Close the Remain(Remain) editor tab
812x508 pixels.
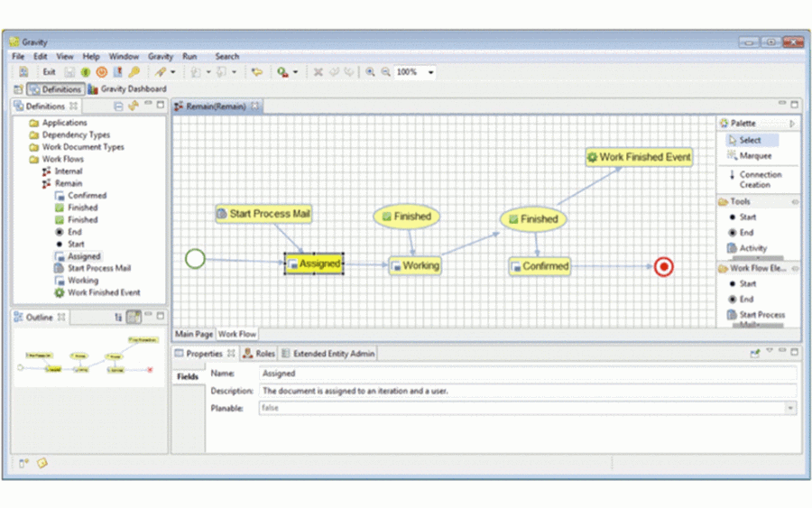(x=254, y=106)
